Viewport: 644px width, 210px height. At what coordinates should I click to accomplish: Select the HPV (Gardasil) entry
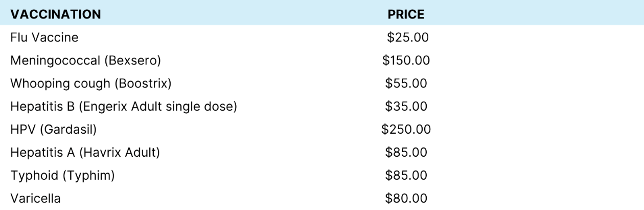54,130
